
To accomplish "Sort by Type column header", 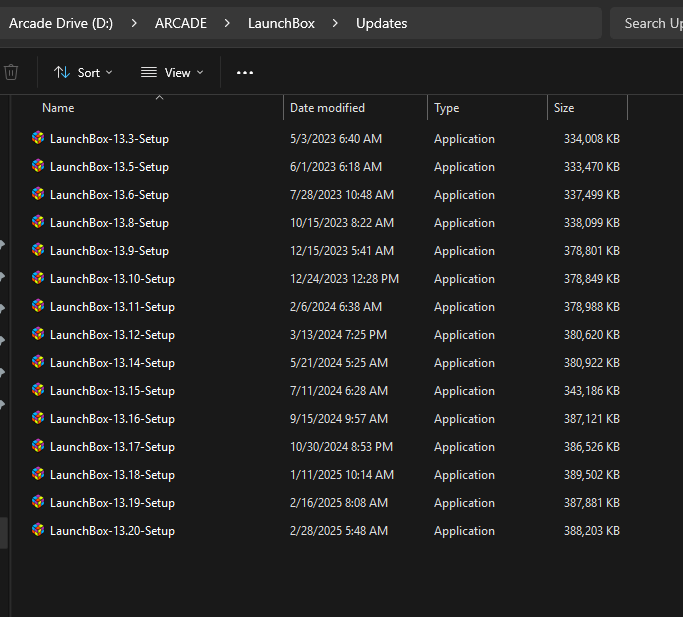I will [x=487, y=108].
